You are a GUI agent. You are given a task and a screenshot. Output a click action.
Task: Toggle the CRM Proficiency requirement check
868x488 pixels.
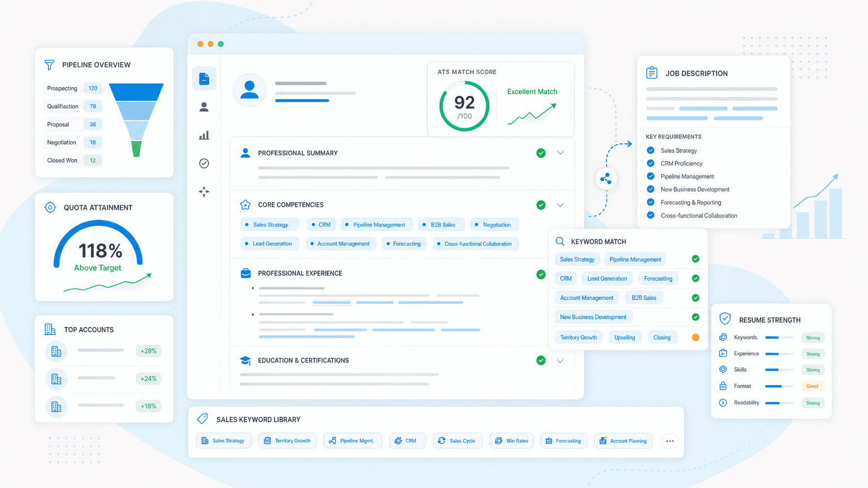tap(650, 163)
